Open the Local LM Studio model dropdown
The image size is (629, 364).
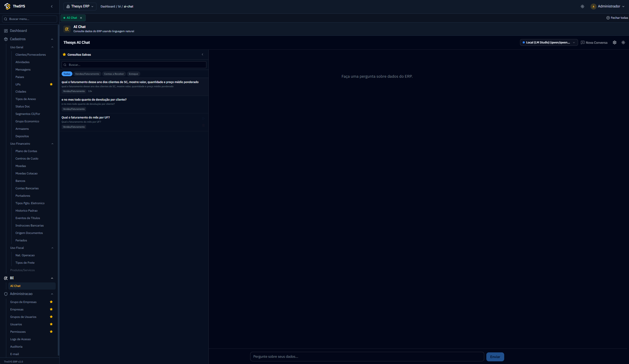coord(548,42)
